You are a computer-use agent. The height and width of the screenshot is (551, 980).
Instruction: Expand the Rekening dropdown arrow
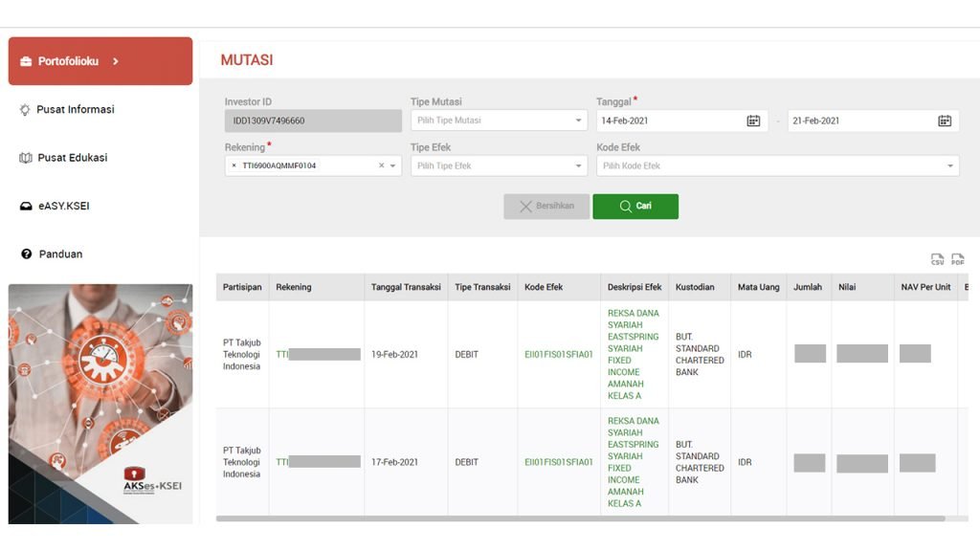(392, 166)
